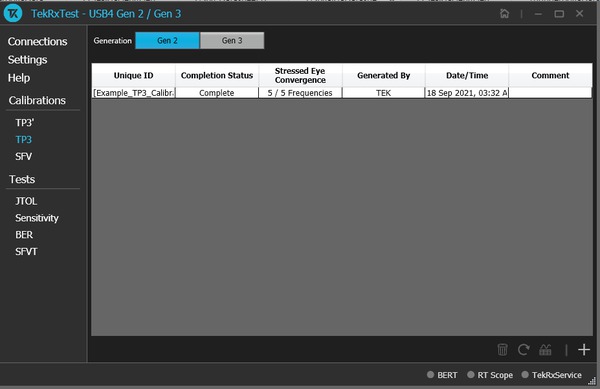Delete calibration using trash icon

(502, 349)
